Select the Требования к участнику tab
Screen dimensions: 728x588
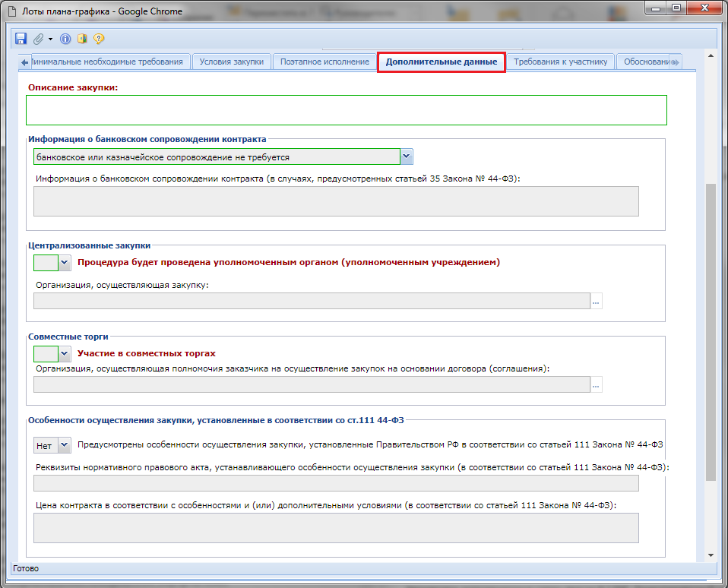pos(561,62)
